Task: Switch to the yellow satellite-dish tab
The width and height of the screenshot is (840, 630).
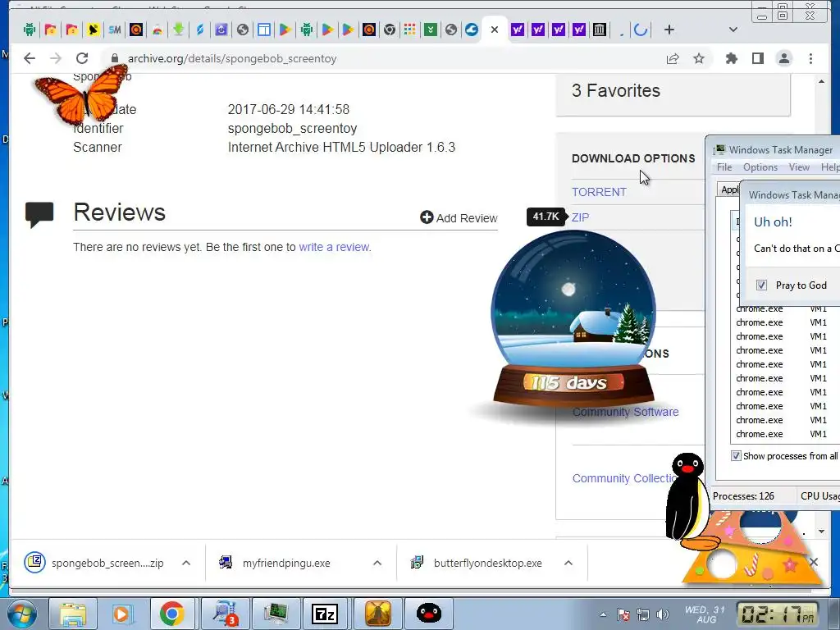Action: click(x=94, y=30)
